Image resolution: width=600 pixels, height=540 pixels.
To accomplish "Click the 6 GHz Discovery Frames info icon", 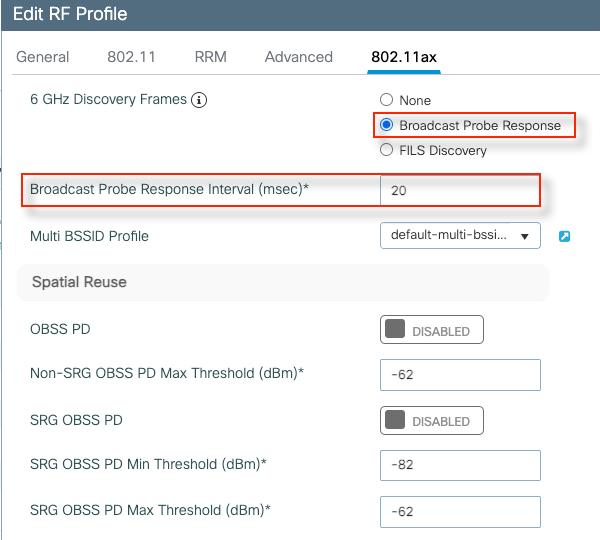I will [199, 100].
